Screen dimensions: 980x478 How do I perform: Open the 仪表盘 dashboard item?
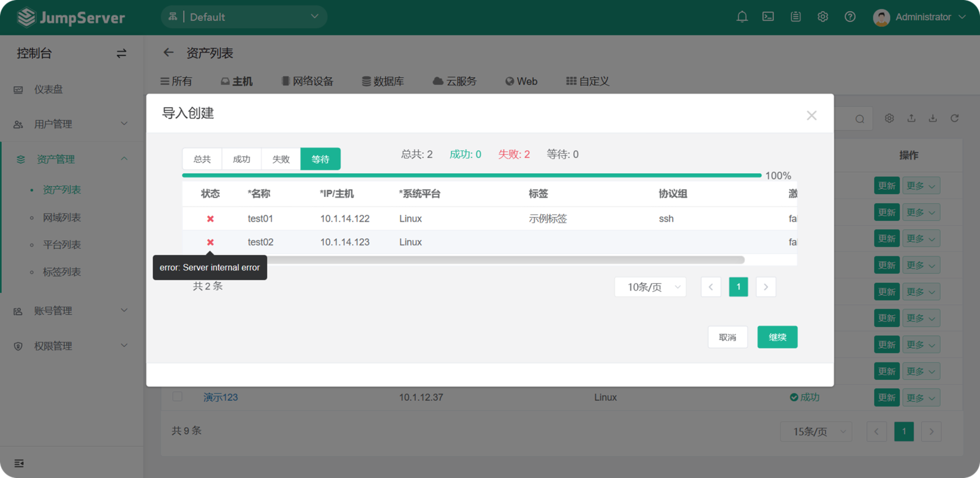[x=48, y=89]
